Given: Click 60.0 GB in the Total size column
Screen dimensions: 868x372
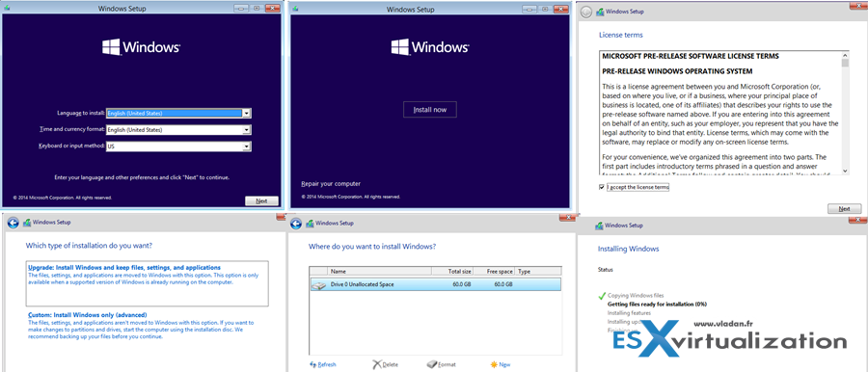Looking at the screenshot, I should tap(462, 284).
